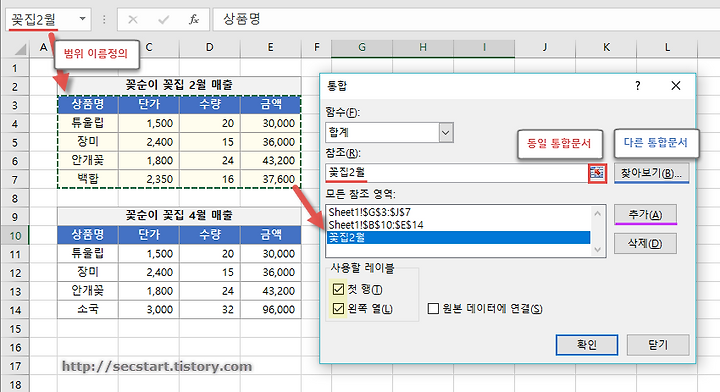Click the 수량 header cell in row 3
720x392 pixels.
pyautogui.click(x=209, y=105)
